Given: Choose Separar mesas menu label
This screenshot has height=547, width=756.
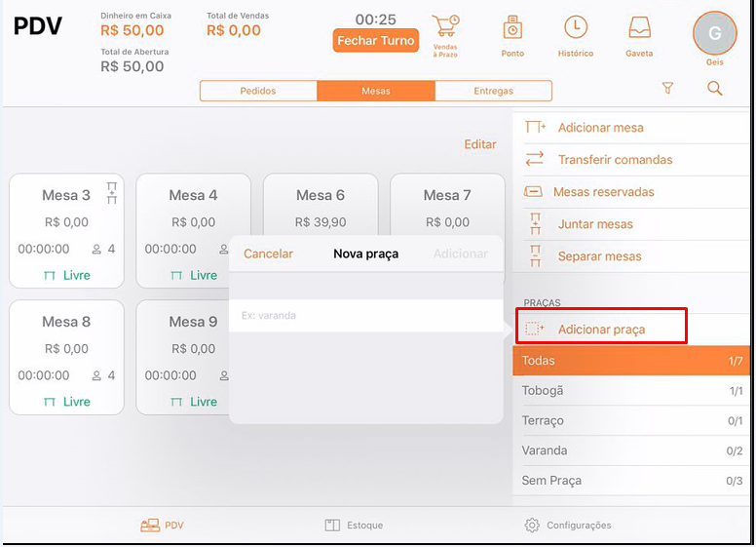Looking at the screenshot, I should [x=600, y=256].
